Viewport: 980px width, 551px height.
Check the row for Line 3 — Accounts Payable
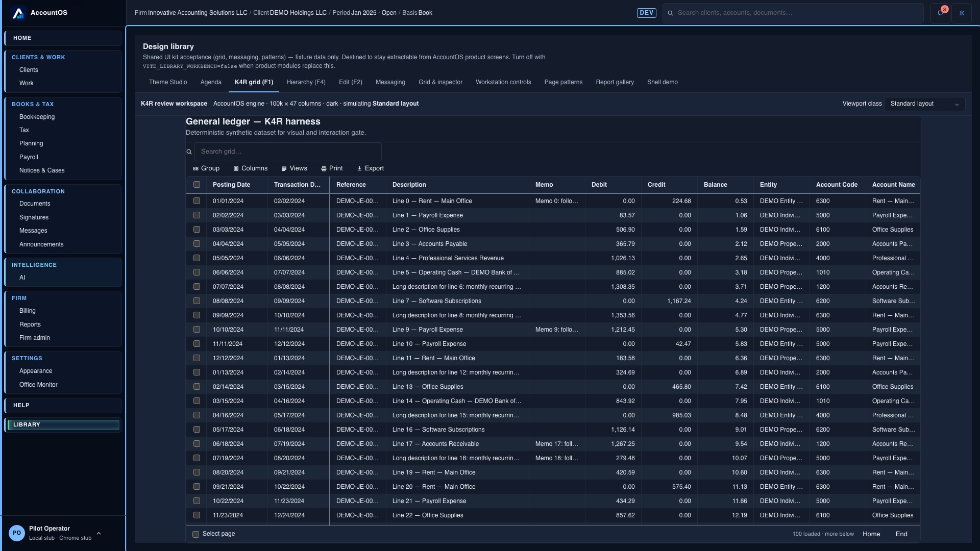197,244
